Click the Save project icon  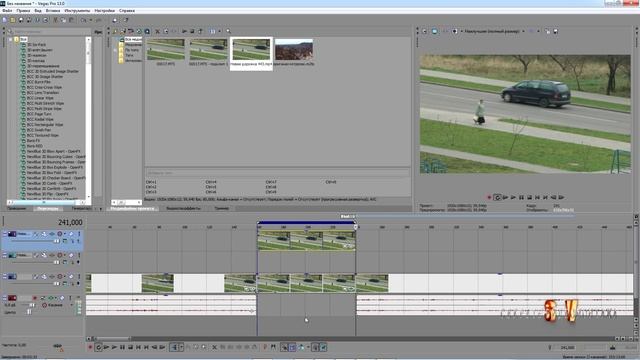pos(21,20)
